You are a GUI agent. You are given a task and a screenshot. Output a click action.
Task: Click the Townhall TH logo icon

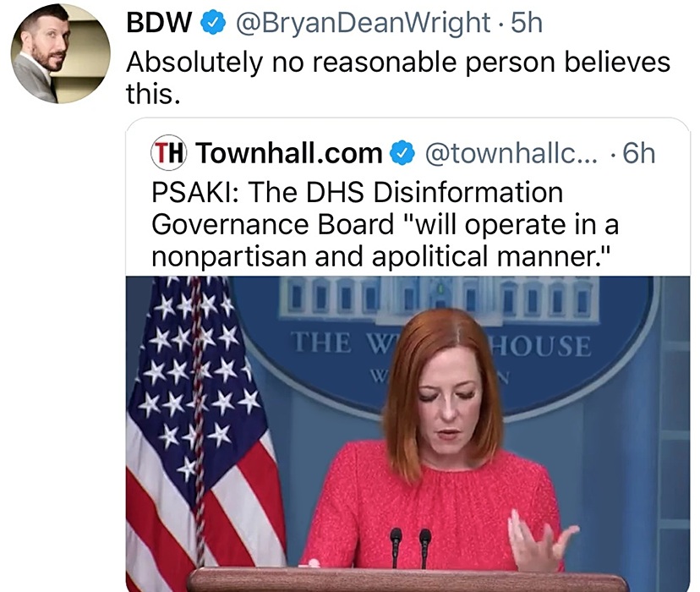pyautogui.click(x=168, y=153)
